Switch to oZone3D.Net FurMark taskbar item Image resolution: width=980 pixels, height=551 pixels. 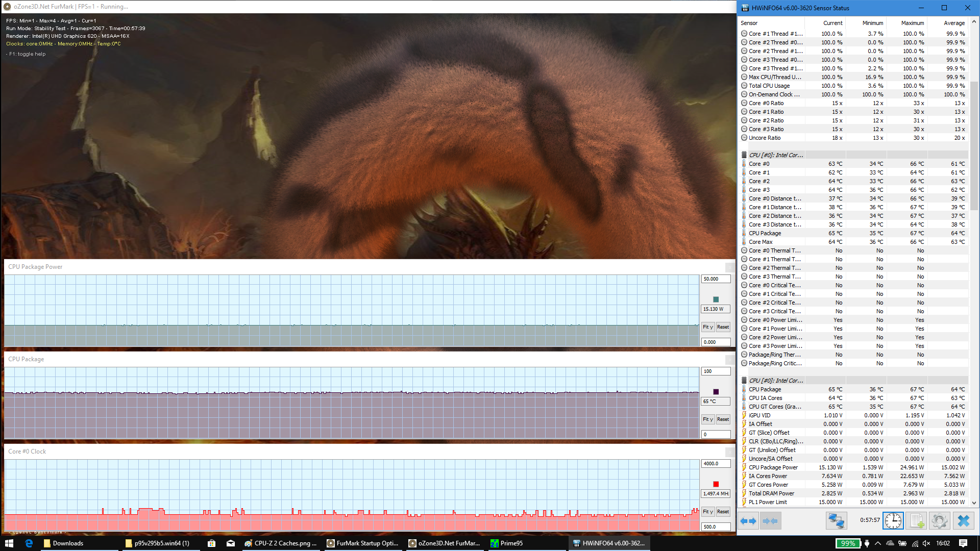445,543
